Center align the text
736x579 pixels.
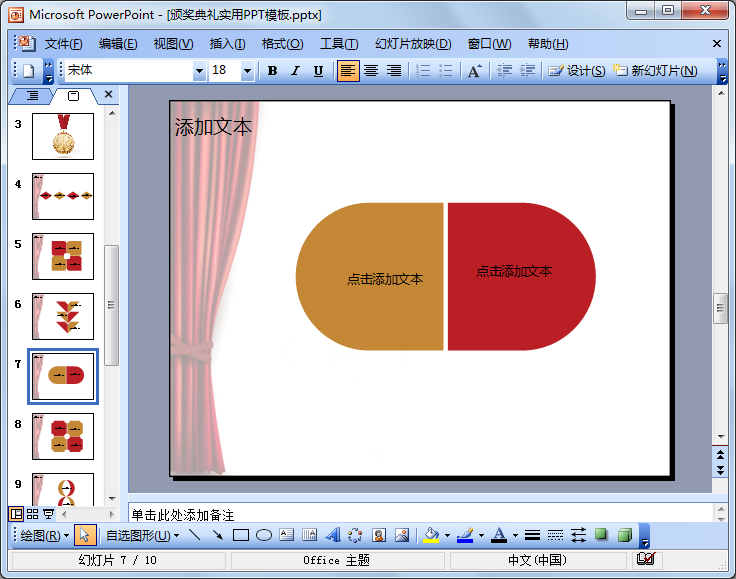click(371, 71)
